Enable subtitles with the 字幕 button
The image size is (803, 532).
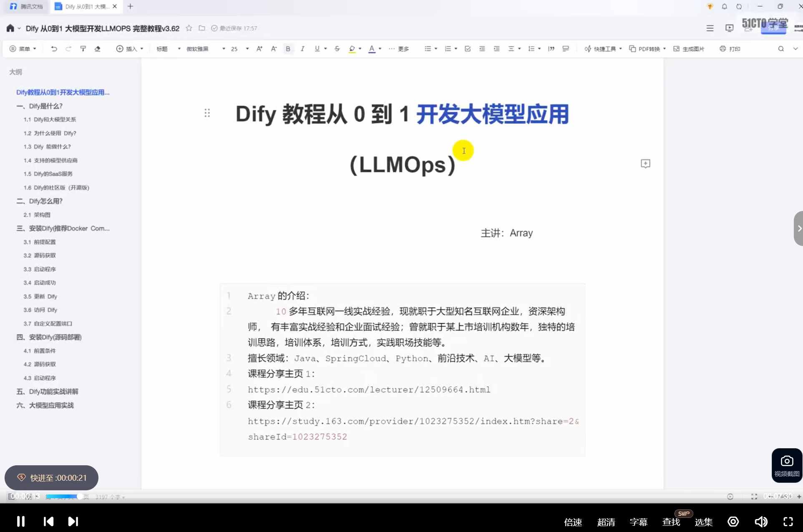point(638,522)
